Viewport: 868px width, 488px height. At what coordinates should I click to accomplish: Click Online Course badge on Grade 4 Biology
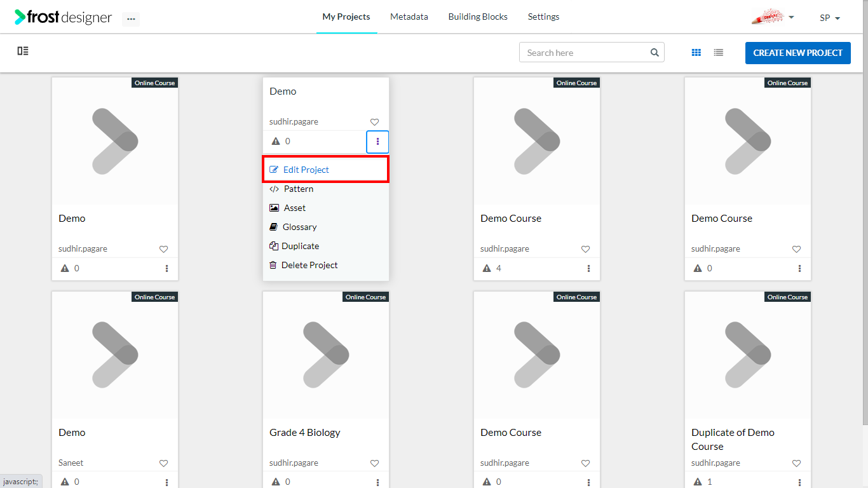[x=365, y=297]
